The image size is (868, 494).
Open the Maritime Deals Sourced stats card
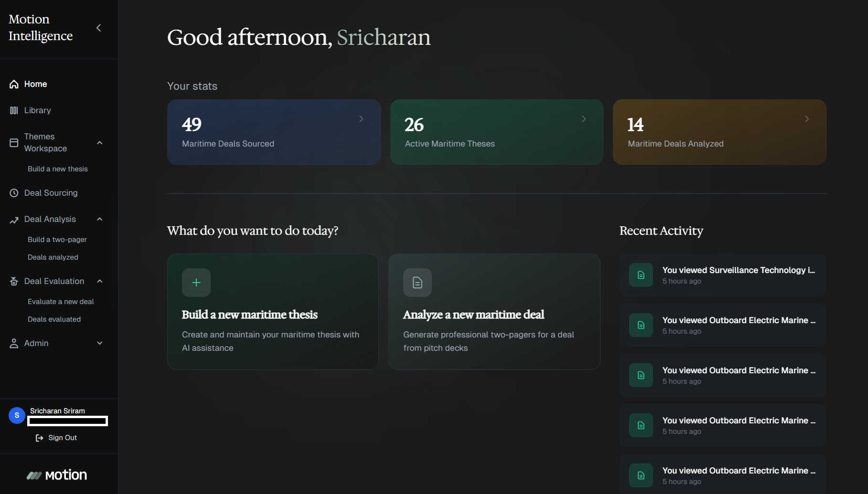point(274,132)
